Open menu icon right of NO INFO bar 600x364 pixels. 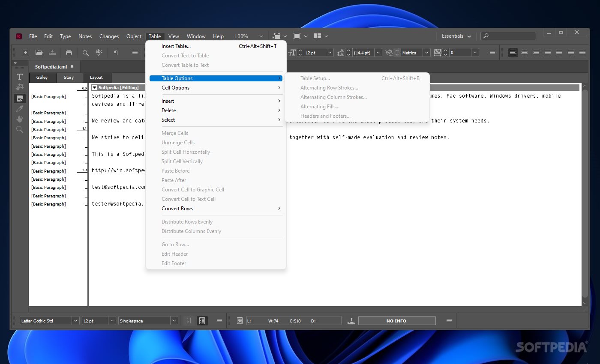[x=449, y=321]
